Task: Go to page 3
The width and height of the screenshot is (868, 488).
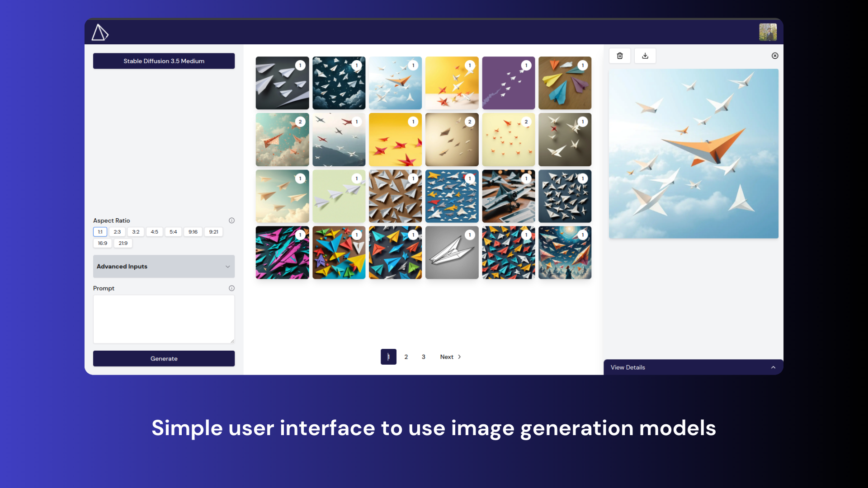Action: coord(424,357)
